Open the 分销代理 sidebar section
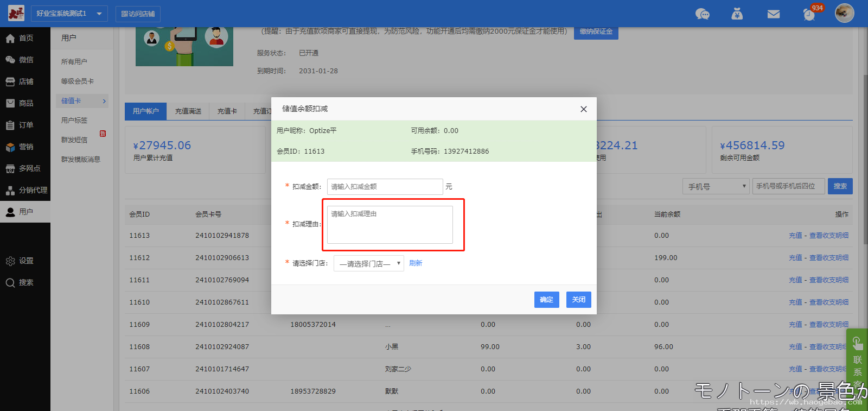 point(25,190)
